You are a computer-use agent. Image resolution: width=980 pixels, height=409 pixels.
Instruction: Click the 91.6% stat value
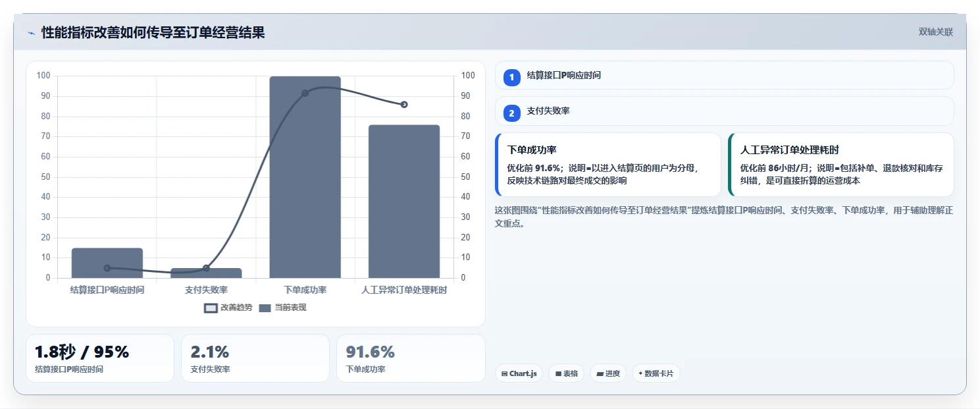(x=370, y=352)
